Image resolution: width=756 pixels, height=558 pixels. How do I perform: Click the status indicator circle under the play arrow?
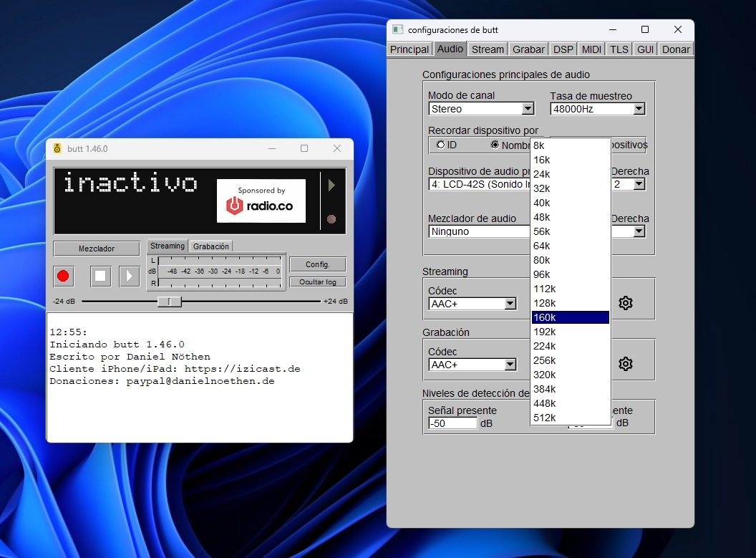pyautogui.click(x=331, y=219)
